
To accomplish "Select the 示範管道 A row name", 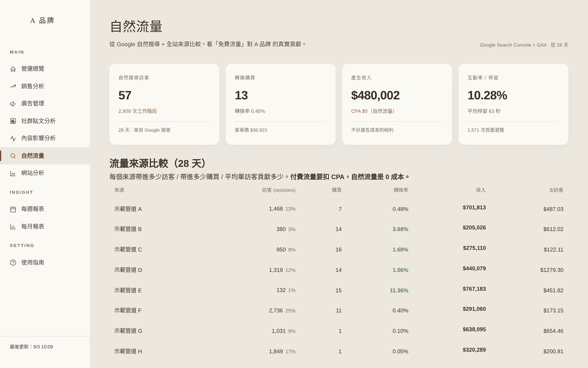I will (x=128, y=209).
